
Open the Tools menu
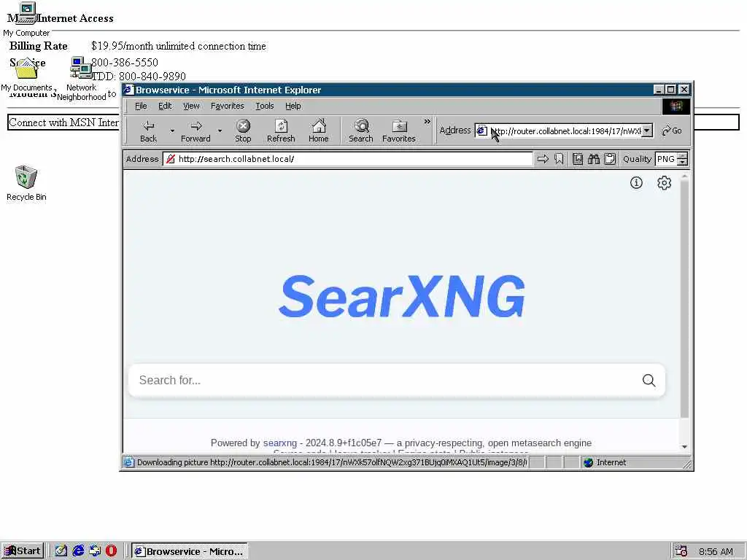pyautogui.click(x=264, y=106)
